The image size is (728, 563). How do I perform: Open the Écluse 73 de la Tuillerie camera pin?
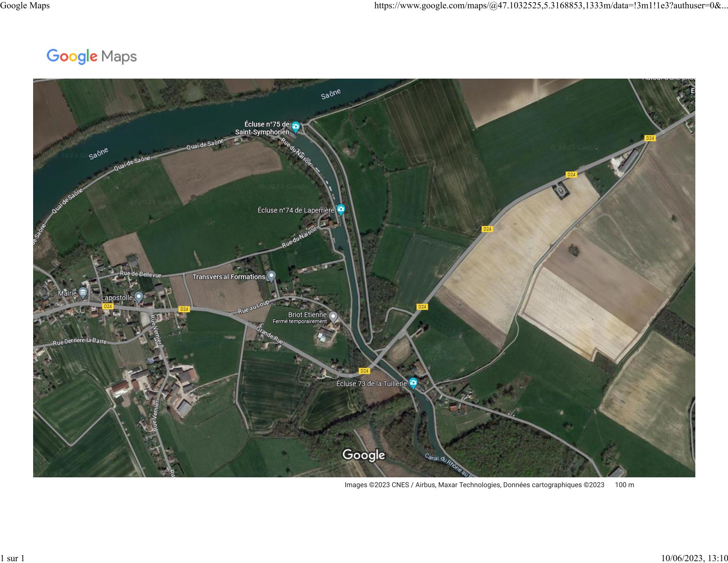tap(413, 382)
